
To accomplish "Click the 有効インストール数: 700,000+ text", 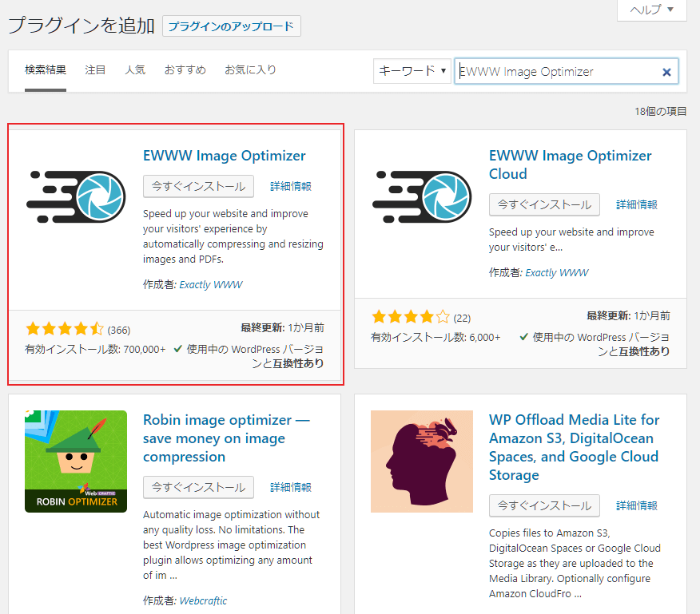I will pyautogui.click(x=95, y=349).
